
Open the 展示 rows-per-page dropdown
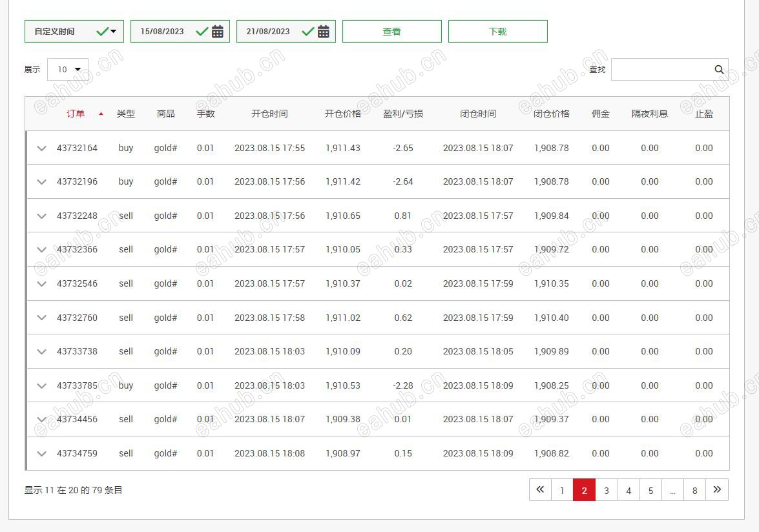coord(67,69)
